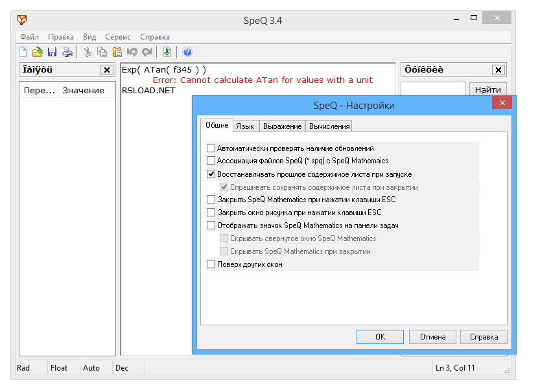This screenshot has width=540, height=392.
Task: Toggle hide minimized SpeQ window checkbox
Action: click(224, 238)
